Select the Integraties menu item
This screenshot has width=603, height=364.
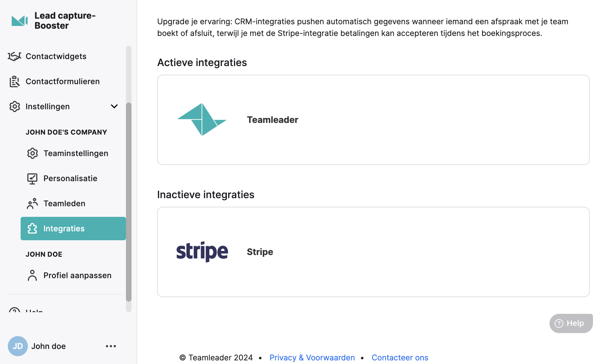pyautogui.click(x=73, y=229)
